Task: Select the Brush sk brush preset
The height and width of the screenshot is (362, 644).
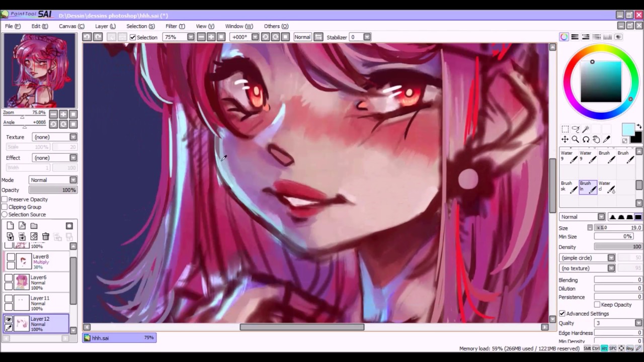Action: coord(569,187)
